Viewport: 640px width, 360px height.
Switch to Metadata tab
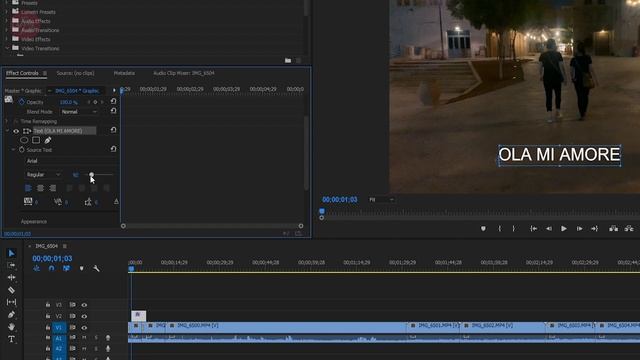[x=124, y=73]
